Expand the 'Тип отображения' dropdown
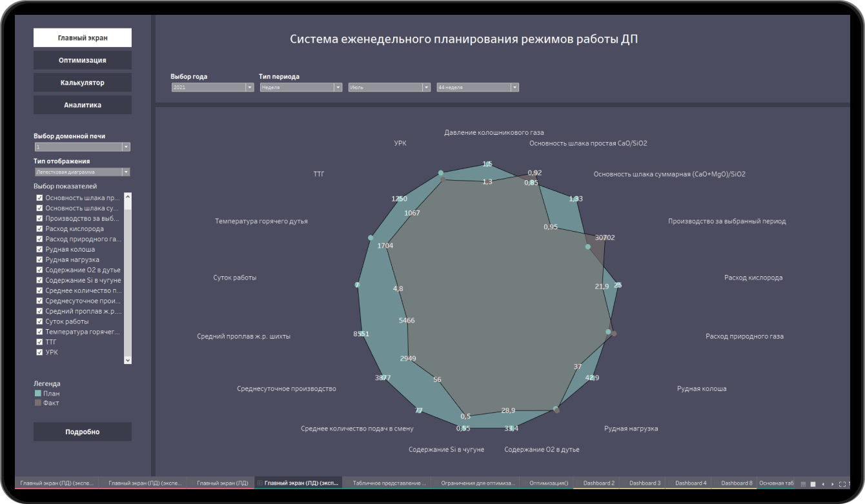865x504 pixels. tap(82, 172)
